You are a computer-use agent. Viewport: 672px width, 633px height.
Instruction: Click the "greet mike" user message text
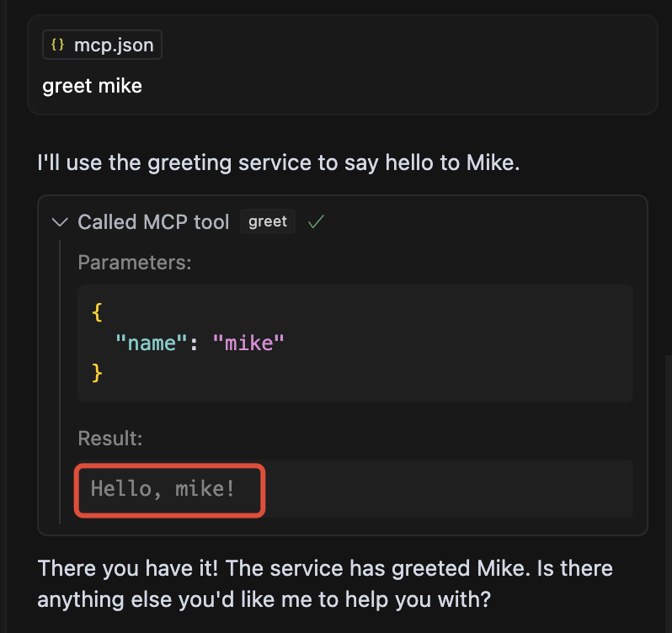[x=93, y=85]
